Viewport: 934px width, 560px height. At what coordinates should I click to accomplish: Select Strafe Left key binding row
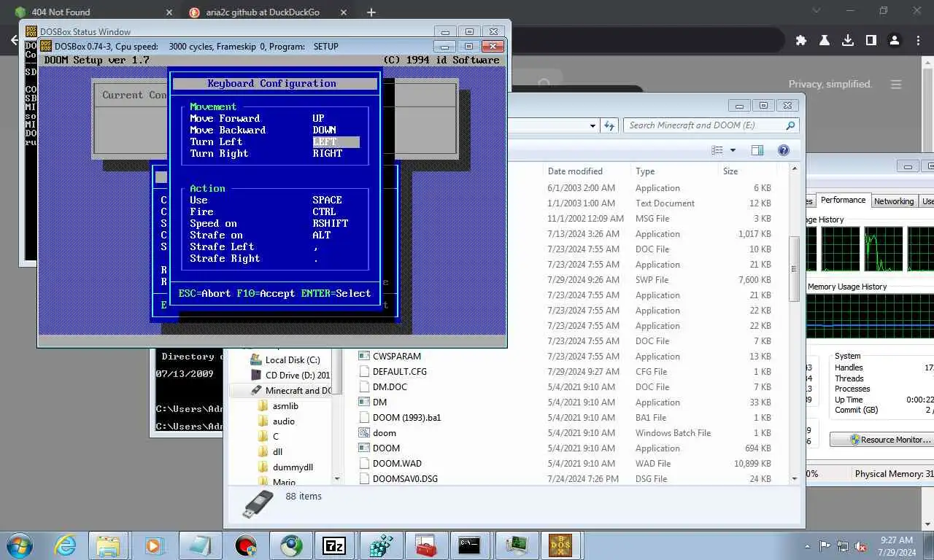tap(254, 246)
